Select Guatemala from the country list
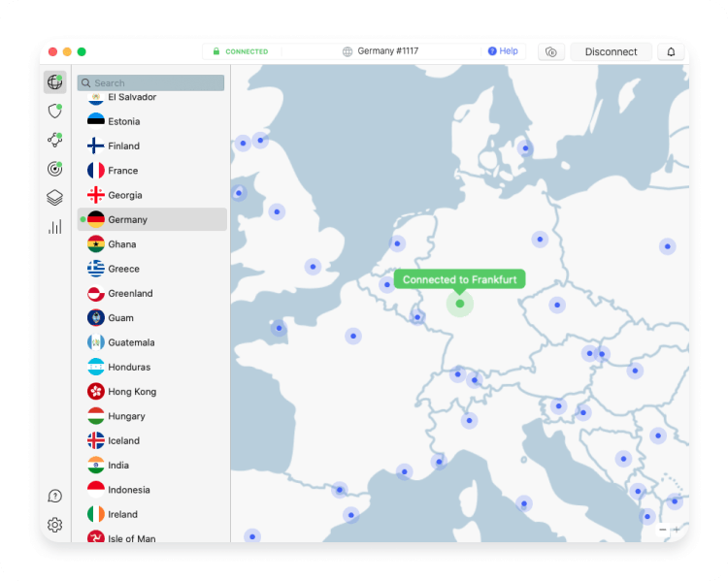The image size is (728, 581). pos(152,342)
